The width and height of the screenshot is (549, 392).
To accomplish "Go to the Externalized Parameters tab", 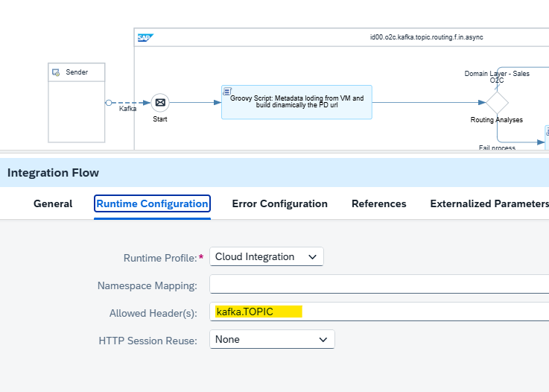I will tap(489, 204).
